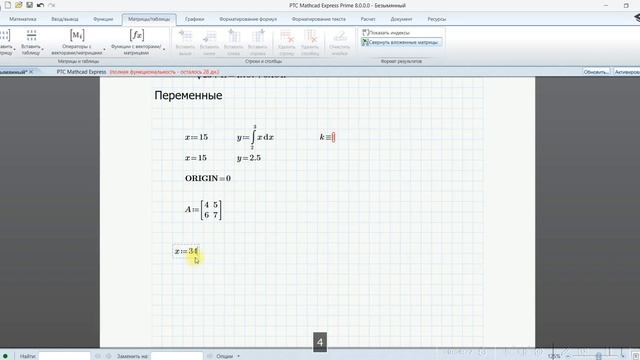The height and width of the screenshot is (360, 640).
Task: Click the Удалить столбцы icon
Action: pos(310,36)
